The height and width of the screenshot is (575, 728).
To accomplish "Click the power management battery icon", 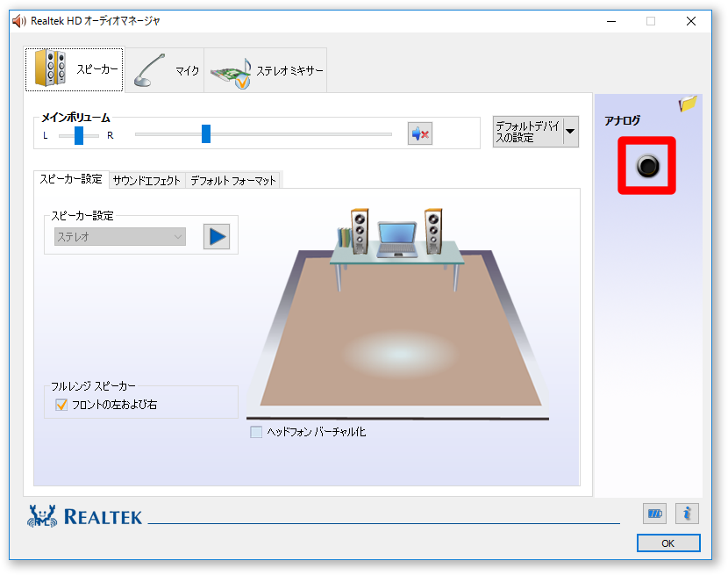I will click(654, 514).
